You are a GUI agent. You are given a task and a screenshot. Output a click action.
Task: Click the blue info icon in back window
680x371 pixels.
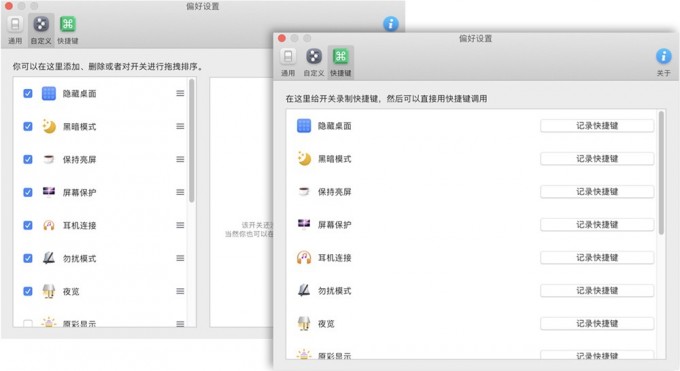point(391,24)
